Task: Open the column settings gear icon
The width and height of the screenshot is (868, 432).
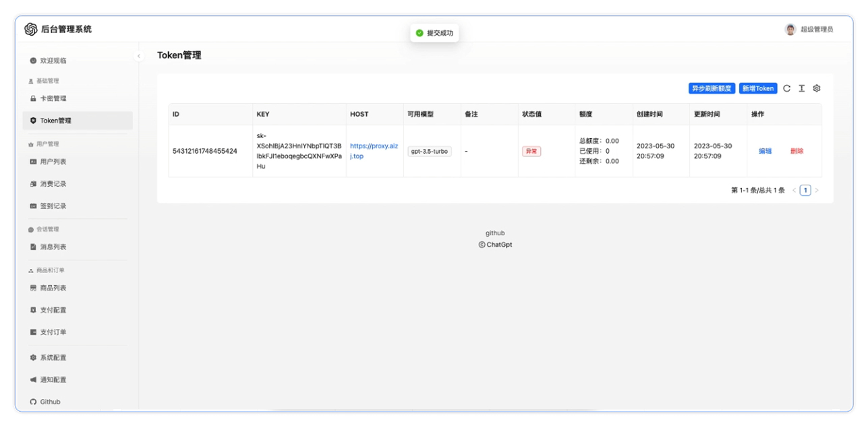Action: coord(816,88)
